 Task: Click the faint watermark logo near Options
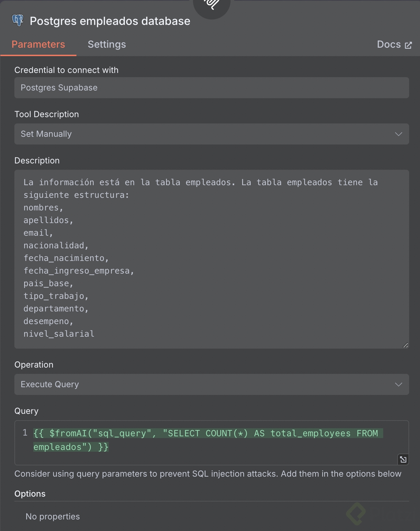[356, 514]
